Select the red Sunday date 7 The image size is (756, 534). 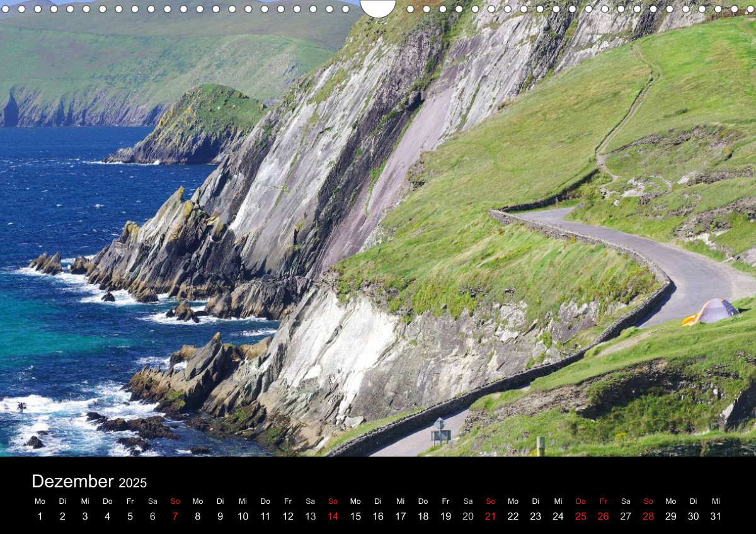click(175, 516)
